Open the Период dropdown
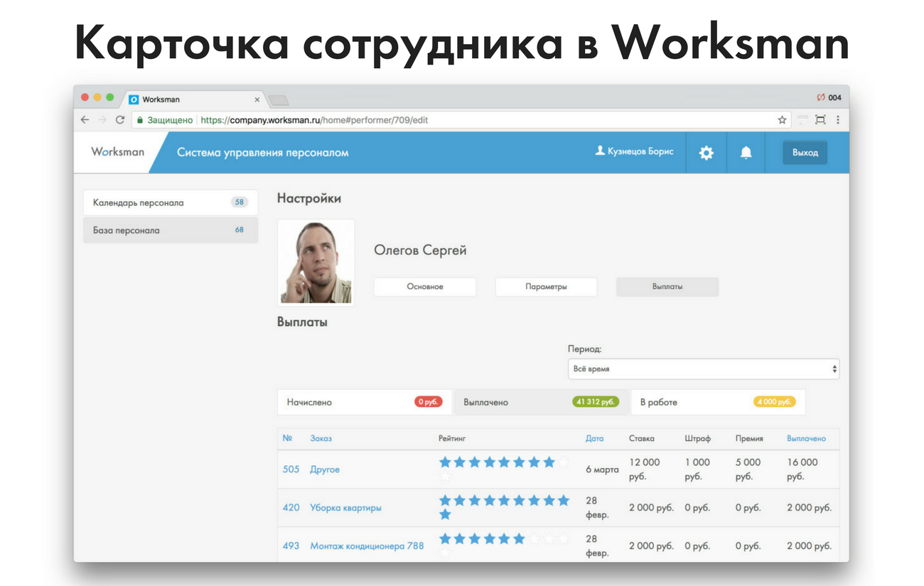 [703, 369]
